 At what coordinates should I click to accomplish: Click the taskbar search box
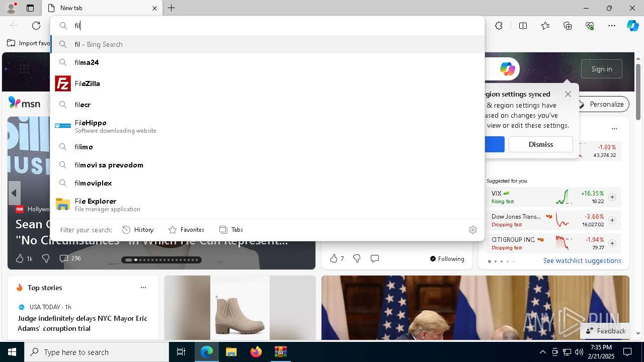pos(97,352)
